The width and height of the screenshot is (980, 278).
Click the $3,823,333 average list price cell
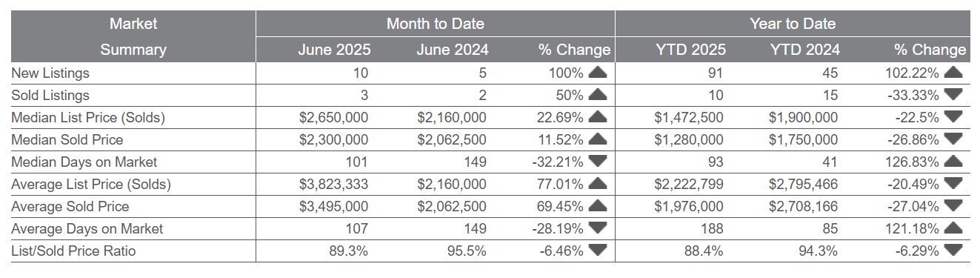332,184
